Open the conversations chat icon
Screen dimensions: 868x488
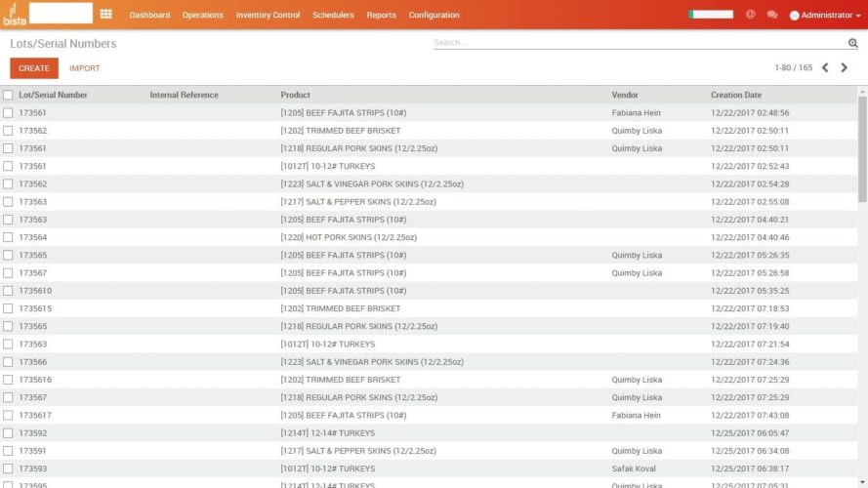[772, 15]
